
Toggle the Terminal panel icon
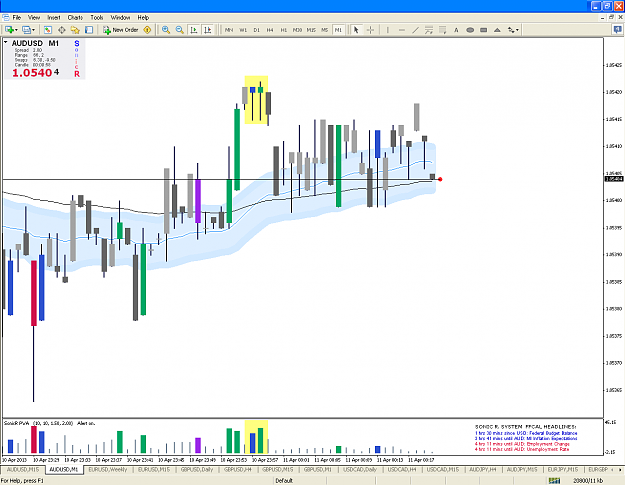pos(88,30)
